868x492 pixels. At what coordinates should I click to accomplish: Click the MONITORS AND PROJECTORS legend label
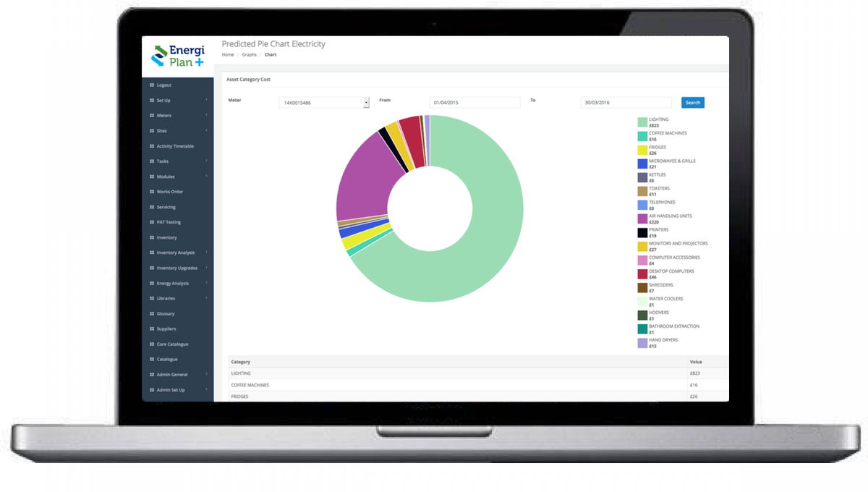678,244
